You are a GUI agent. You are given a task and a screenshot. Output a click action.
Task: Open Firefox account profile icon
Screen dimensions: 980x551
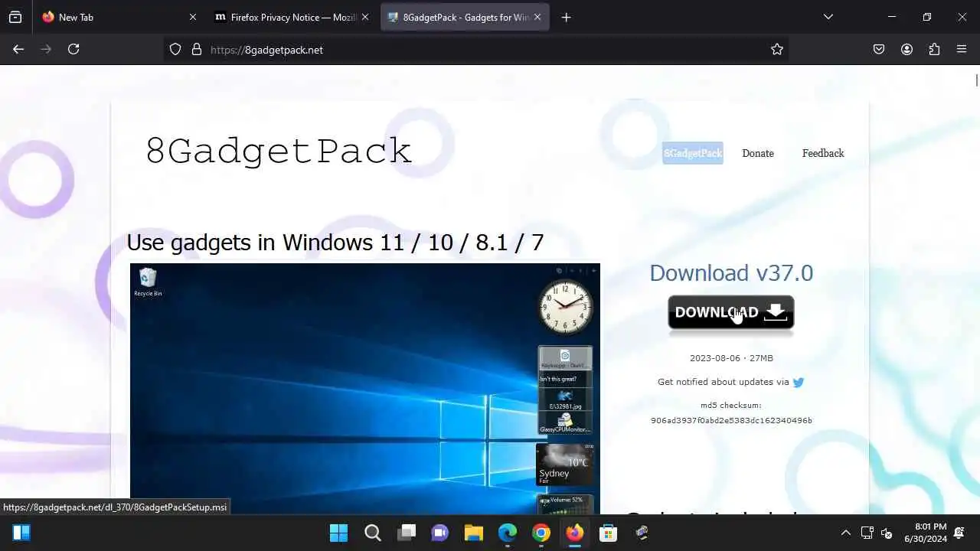pos(906,49)
